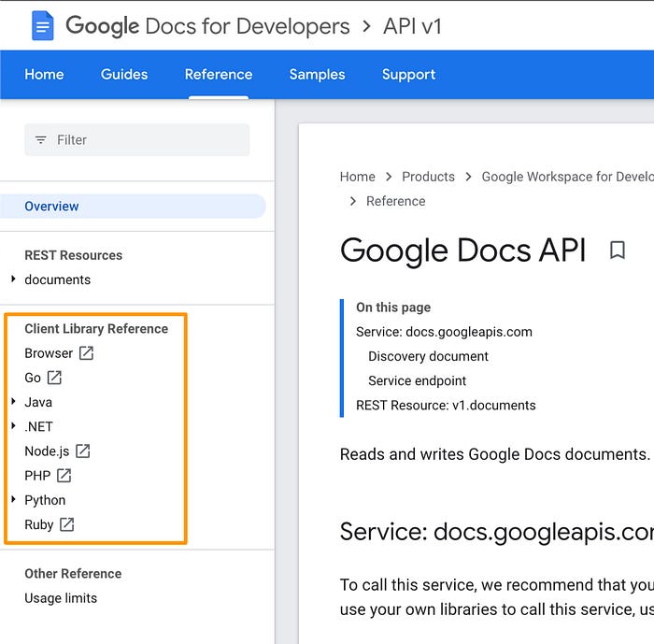Click the Google Docs API page title
The height and width of the screenshot is (644, 654).
[463, 250]
